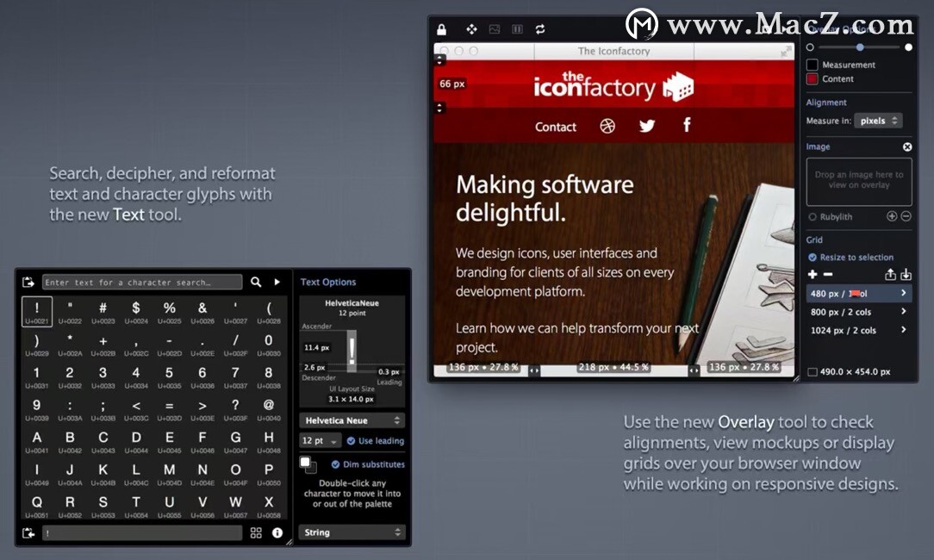Select the $ glyph U+0024
Viewport: 934px width, 560px height.
point(136,312)
